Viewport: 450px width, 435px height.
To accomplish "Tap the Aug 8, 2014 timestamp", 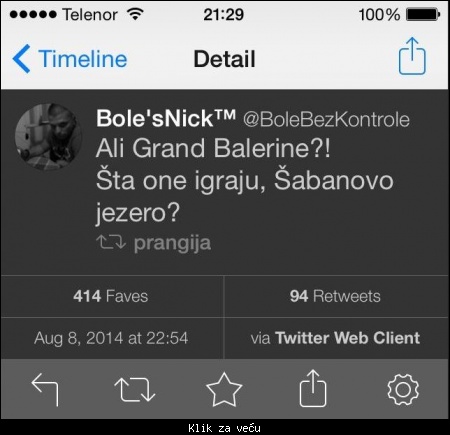I will click(111, 338).
